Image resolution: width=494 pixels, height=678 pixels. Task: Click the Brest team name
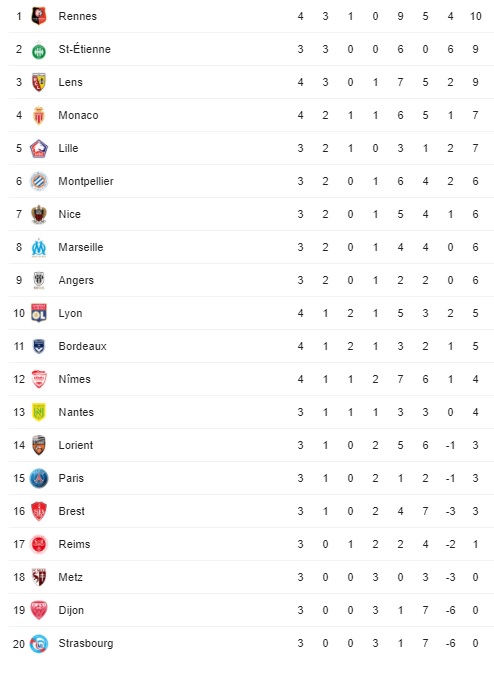click(71, 511)
